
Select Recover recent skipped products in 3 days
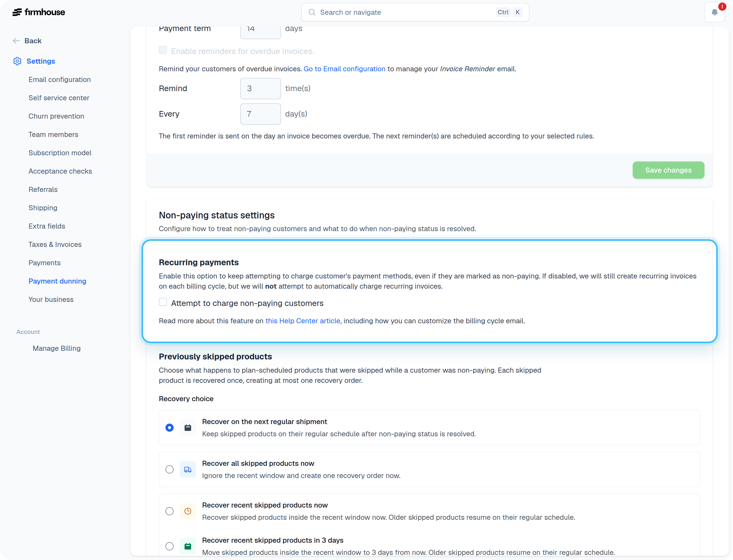coord(169,546)
